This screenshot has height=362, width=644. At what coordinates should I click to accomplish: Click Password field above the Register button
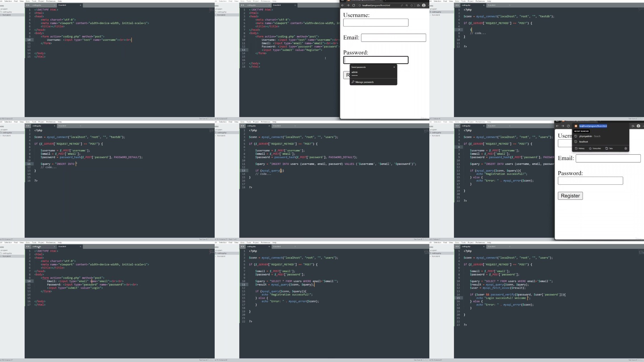click(x=590, y=181)
